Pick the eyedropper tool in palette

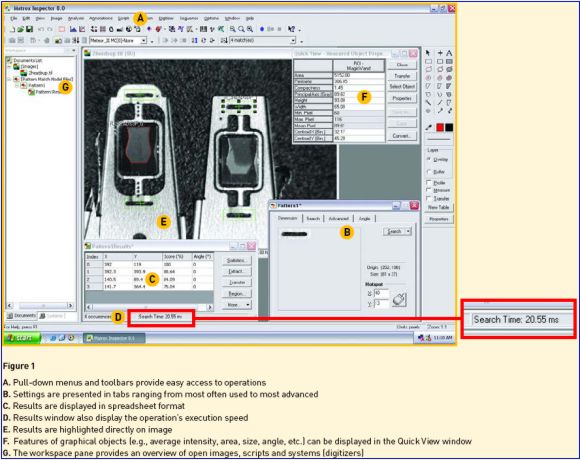pos(428,127)
